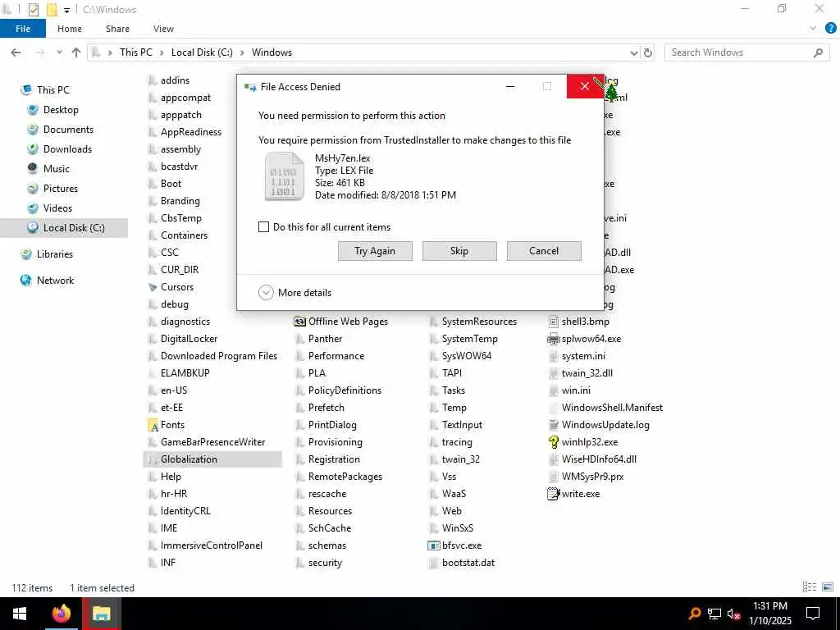This screenshot has height=630, width=840.
Task: Click quick access properties checkmark icon
Action: tap(33, 10)
